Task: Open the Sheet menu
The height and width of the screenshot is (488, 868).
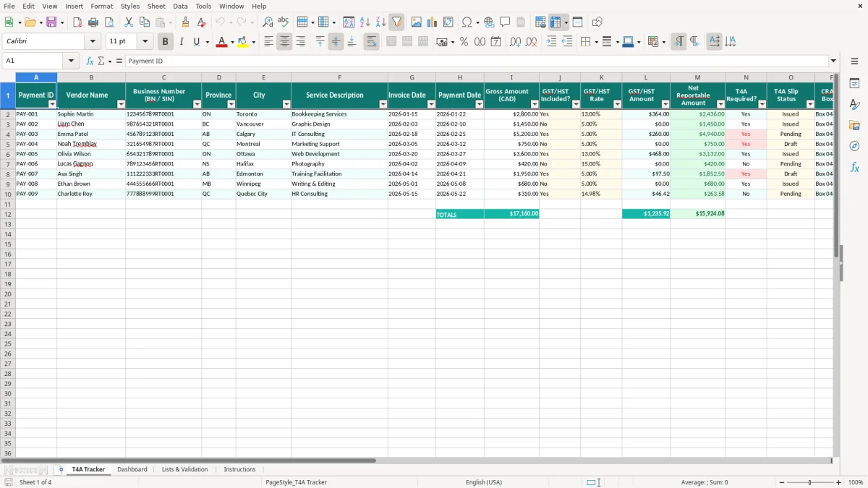Action: coord(156,6)
